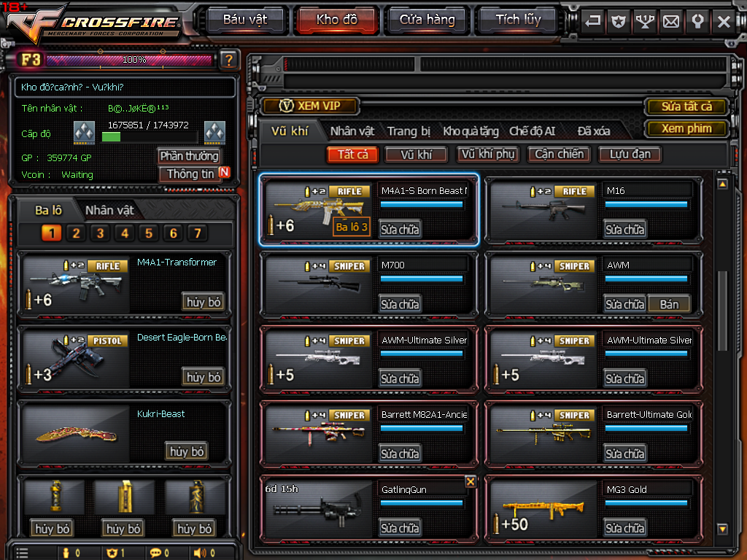Open the mail envelope icon
The height and width of the screenshot is (560, 747).
tap(671, 21)
